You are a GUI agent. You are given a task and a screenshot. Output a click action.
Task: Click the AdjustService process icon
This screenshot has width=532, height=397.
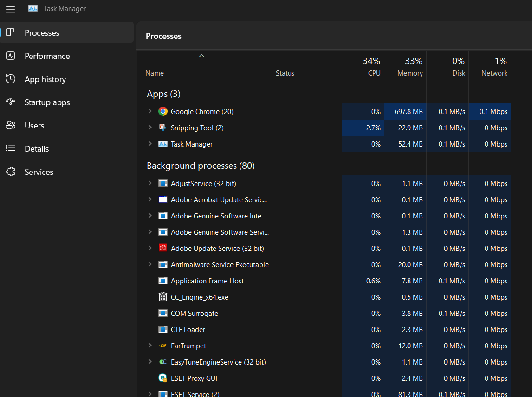tap(163, 183)
